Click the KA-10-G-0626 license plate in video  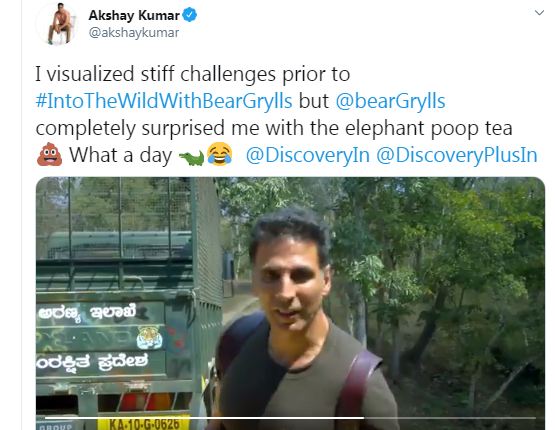click(x=144, y=423)
